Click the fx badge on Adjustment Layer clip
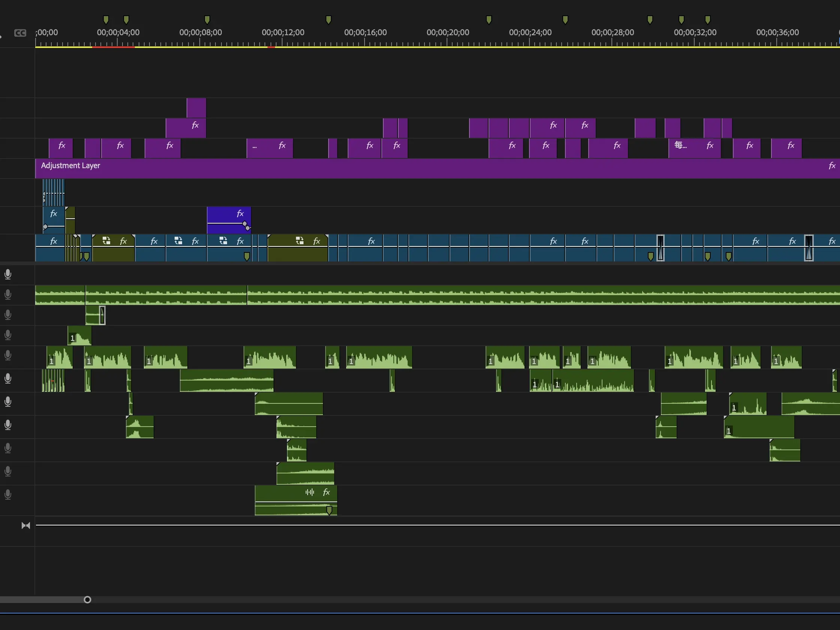Viewport: 840px width, 630px height. (x=832, y=166)
